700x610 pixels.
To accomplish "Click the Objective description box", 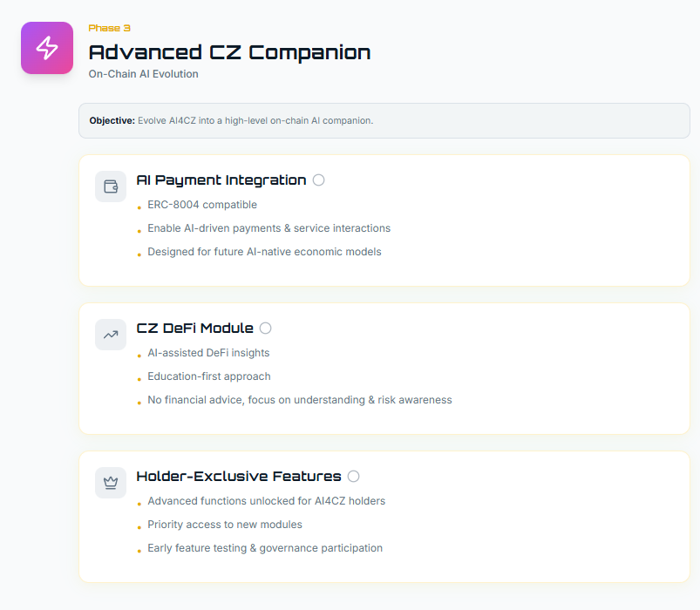I will click(x=384, y=120).
